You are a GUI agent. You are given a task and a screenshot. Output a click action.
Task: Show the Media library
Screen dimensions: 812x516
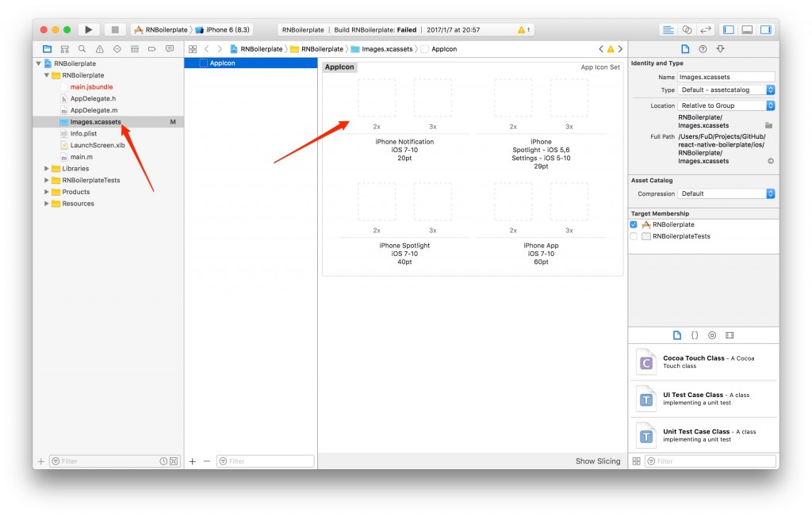[x=730, y=335]
